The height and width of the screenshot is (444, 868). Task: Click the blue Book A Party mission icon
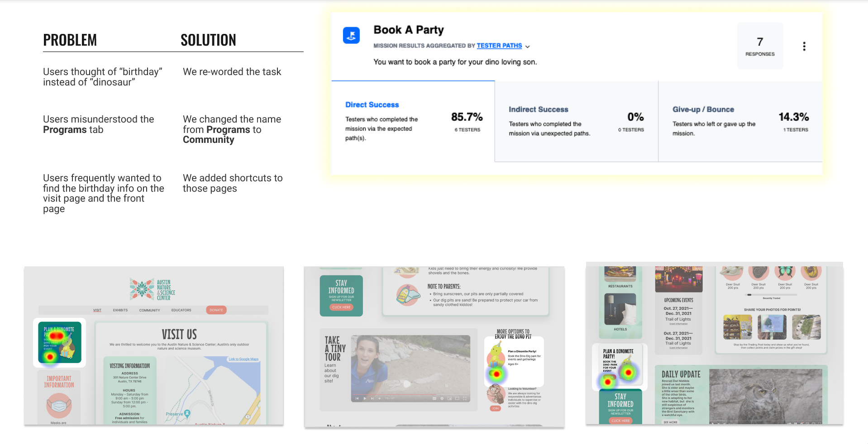coord(351,35)
